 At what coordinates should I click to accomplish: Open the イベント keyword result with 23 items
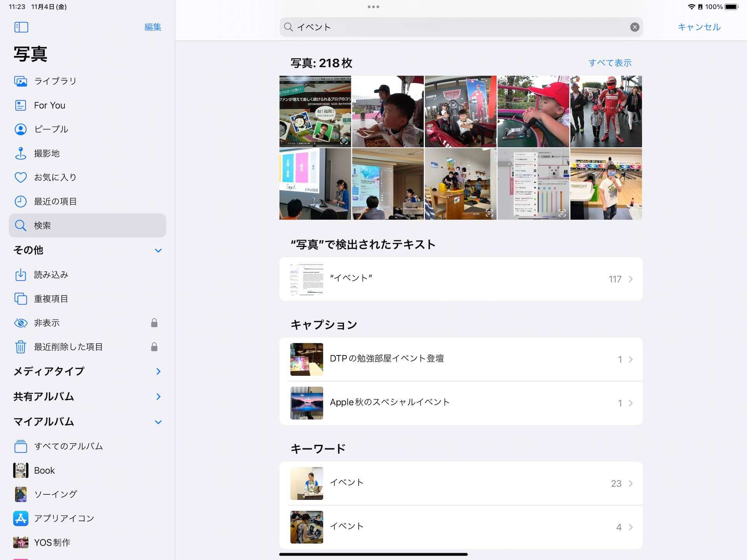point(461,483)
